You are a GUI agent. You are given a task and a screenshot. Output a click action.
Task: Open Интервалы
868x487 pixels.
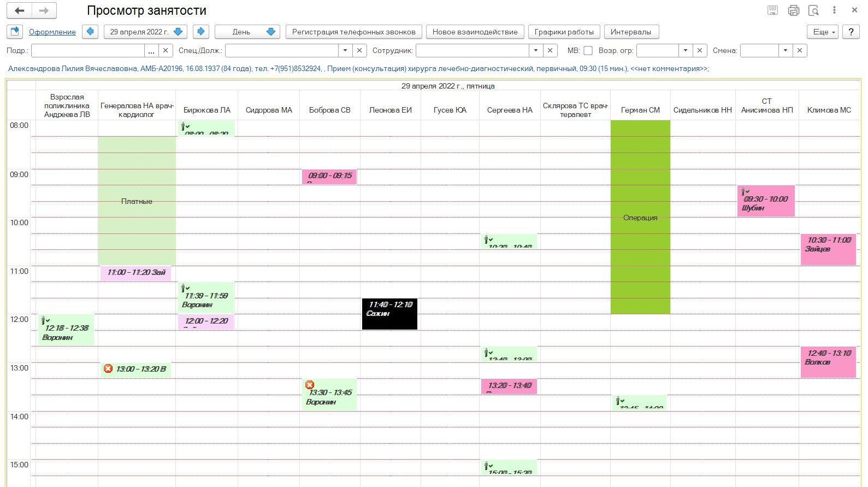(631, 32)
